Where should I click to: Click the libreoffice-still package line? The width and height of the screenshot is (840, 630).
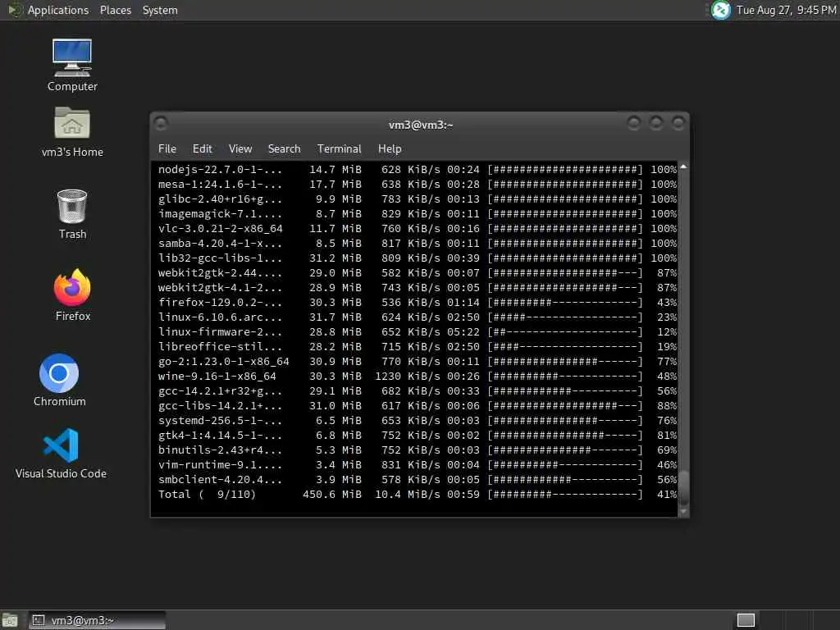point(418,347)
